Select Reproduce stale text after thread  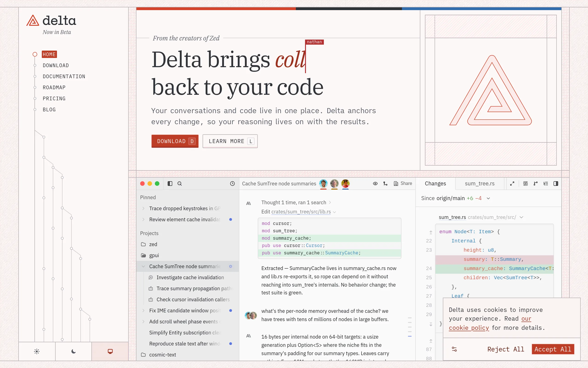(188, 344)
